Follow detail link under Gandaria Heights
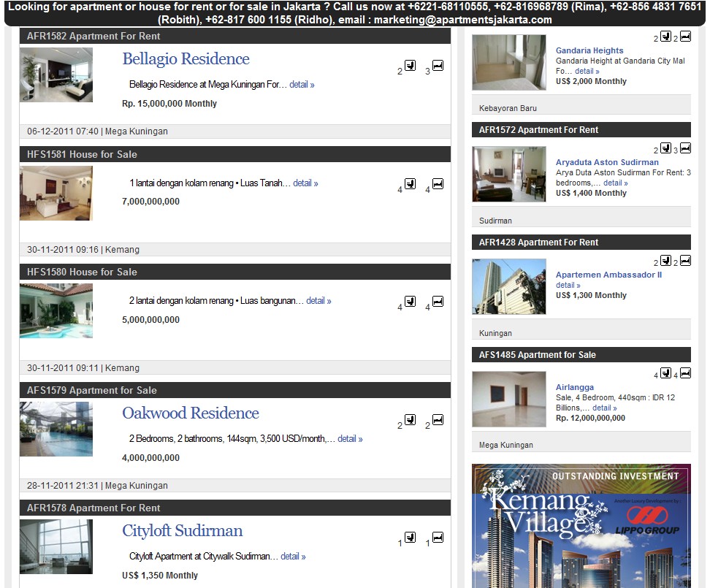Viewport: 710px width, 588px height. 587,71
